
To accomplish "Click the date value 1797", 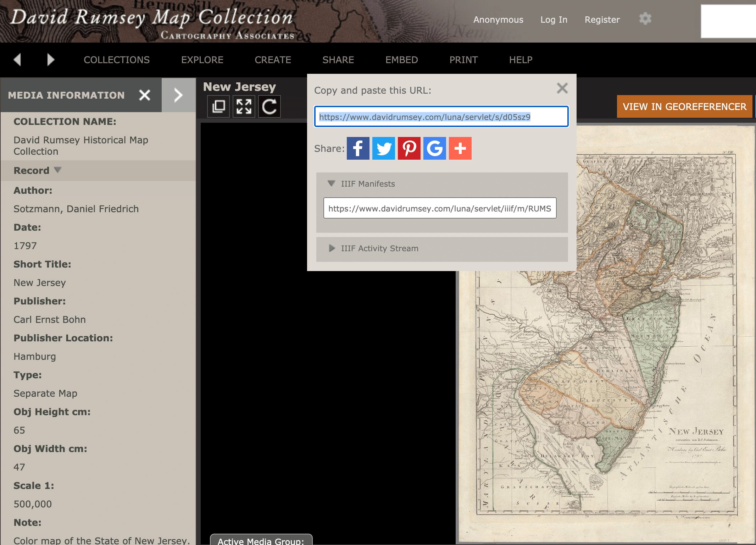I will point(25,246).
